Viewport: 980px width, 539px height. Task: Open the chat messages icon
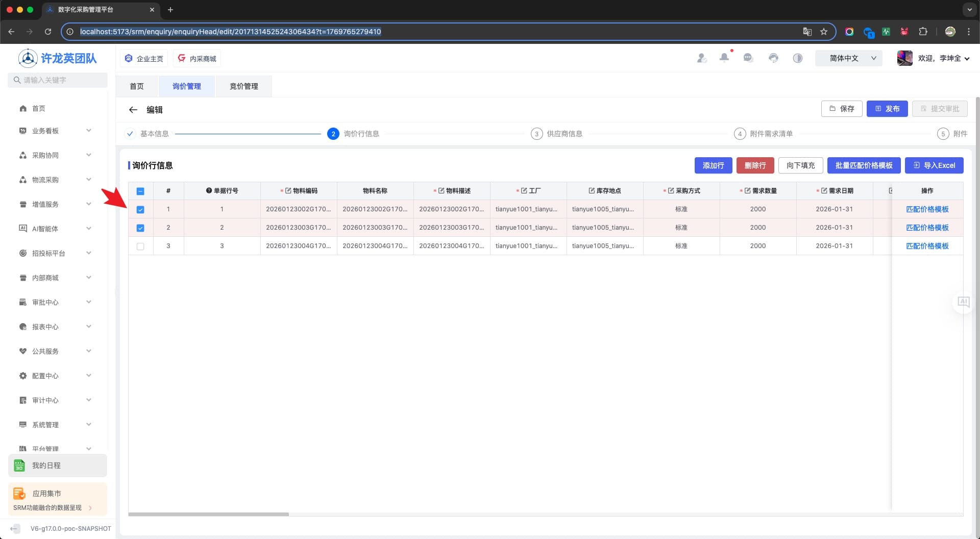pyautogui.click(x=748, y=58)
